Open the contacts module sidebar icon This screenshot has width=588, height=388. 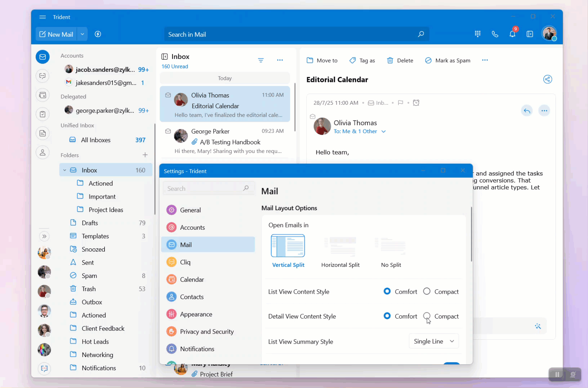tap(43, 152)
